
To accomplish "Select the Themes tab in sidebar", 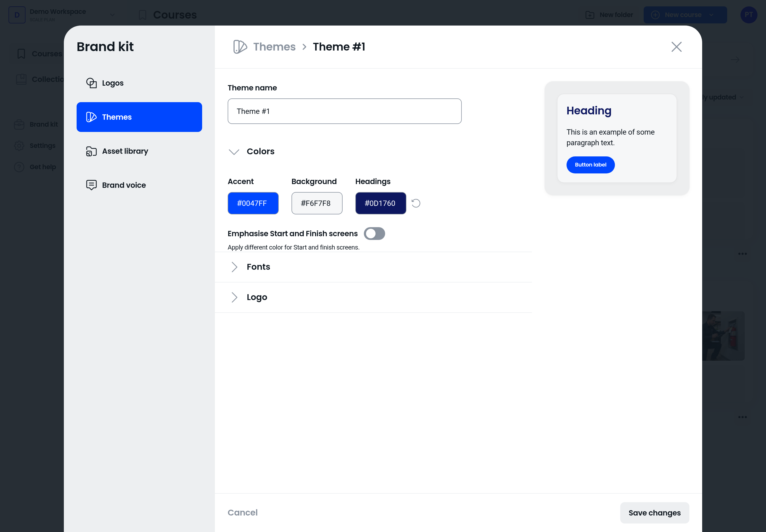I will [139, 117].
